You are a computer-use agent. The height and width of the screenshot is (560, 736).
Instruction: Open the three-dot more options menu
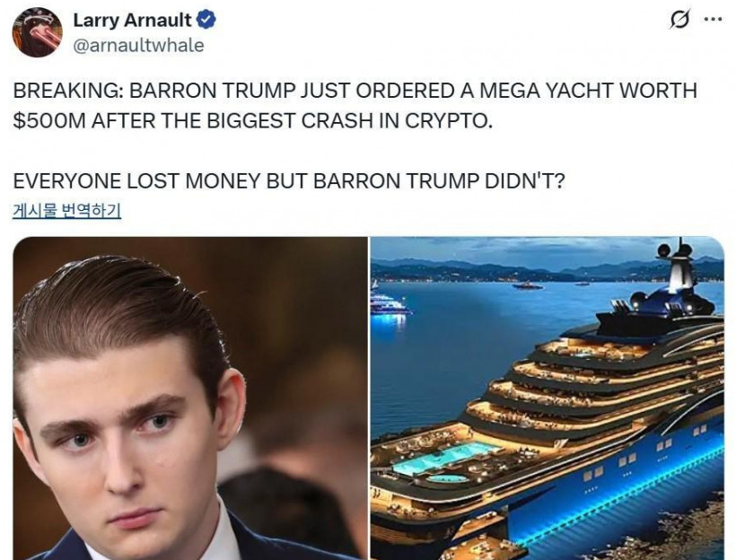click(713, 20)
